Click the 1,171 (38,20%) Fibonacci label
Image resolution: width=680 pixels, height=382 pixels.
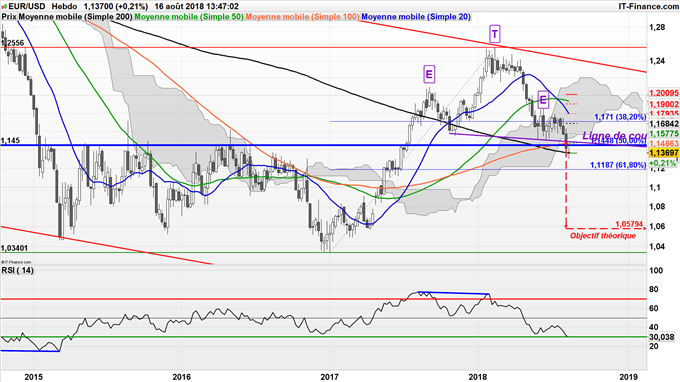(x=620, y=117)
